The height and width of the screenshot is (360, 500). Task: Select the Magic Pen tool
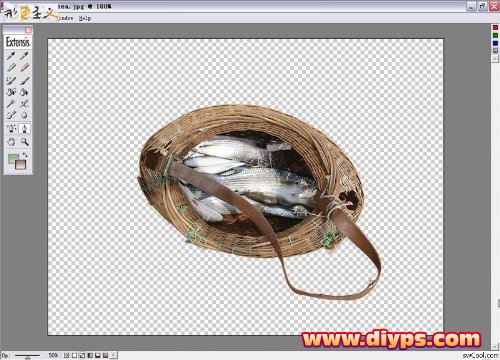click(11, 129)
